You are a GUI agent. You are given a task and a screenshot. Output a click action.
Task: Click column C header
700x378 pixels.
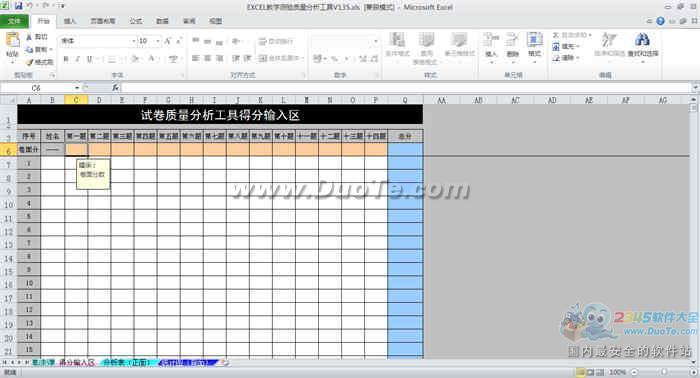pyautogui.click(x=76, y=100)
